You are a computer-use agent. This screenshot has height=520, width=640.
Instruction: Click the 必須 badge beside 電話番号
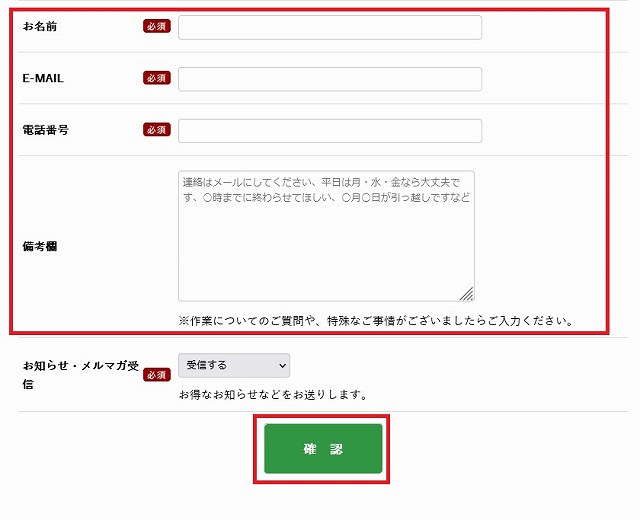tap(157, 130)
